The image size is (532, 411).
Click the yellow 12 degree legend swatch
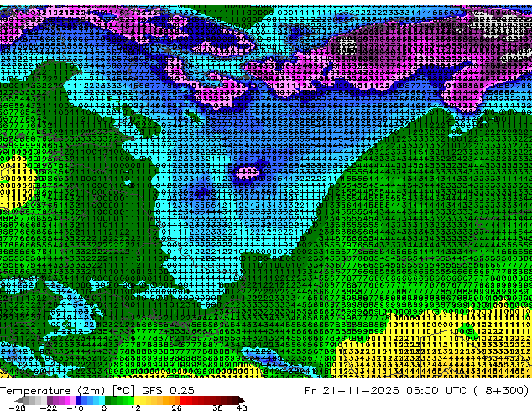click(x=137, y=400)
